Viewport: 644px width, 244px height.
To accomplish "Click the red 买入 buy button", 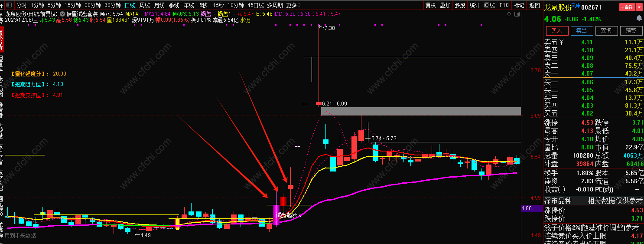I will coord(556,30).
